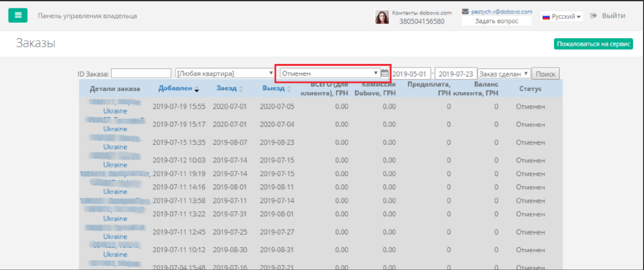Click the Заказы page heading
The image size is (644, 270).
(x=35, y=43)
